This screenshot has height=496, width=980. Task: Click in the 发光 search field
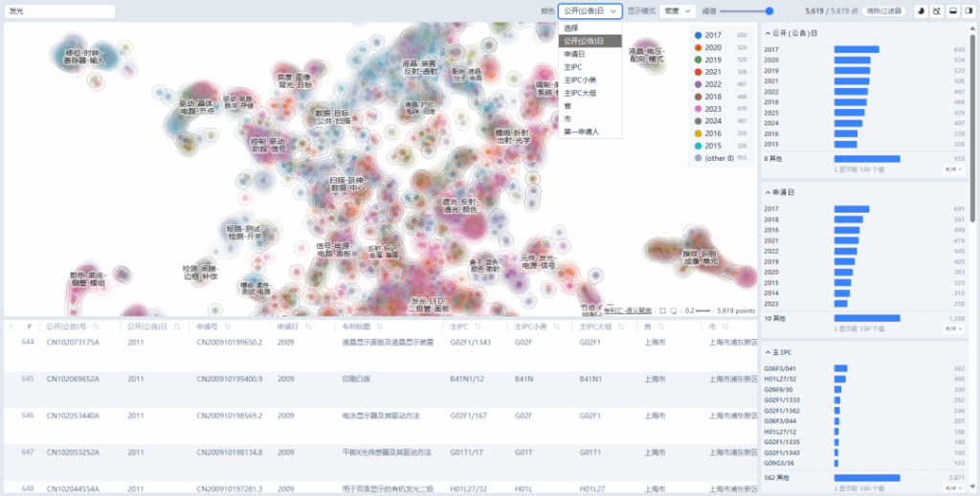[59, 11]
